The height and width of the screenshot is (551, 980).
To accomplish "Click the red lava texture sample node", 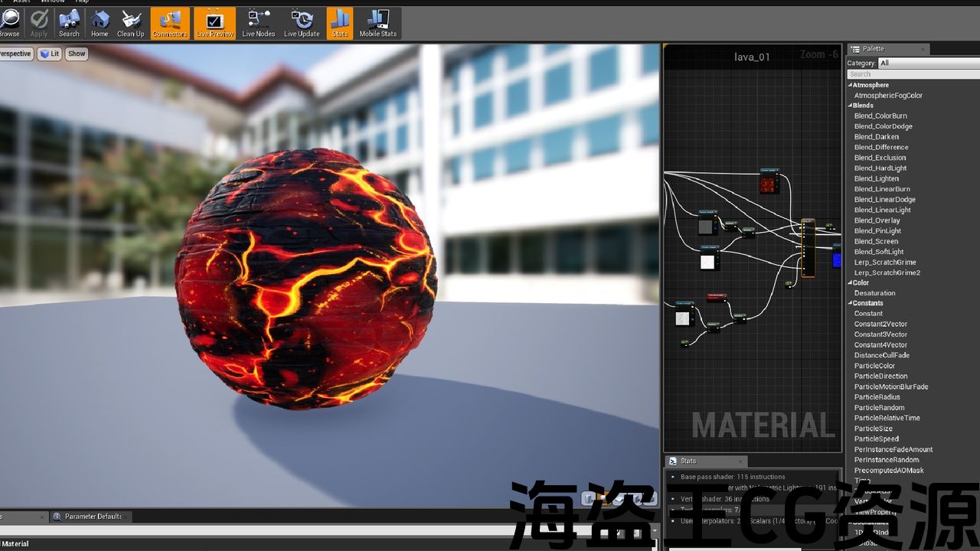I will [x=768, y=184].
